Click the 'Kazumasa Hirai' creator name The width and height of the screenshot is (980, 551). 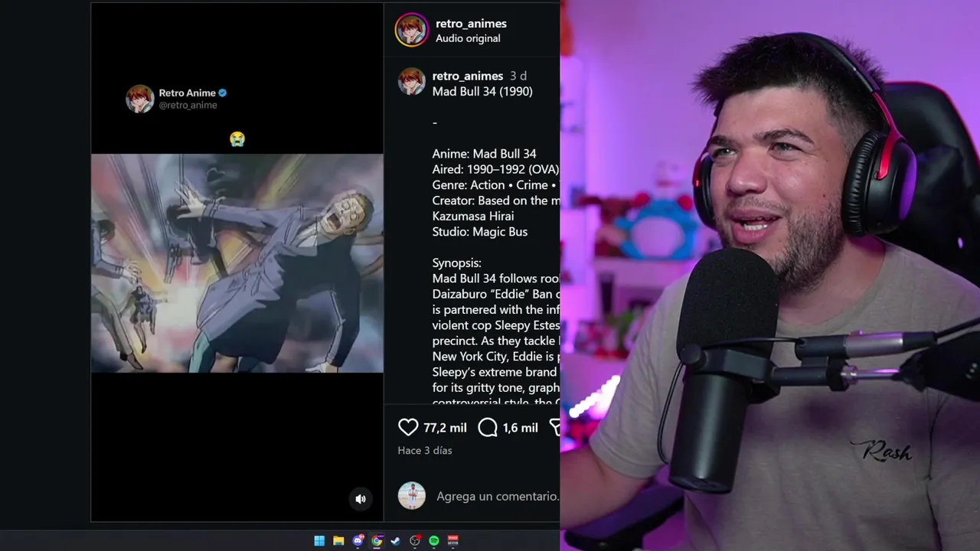click(473, 216)
